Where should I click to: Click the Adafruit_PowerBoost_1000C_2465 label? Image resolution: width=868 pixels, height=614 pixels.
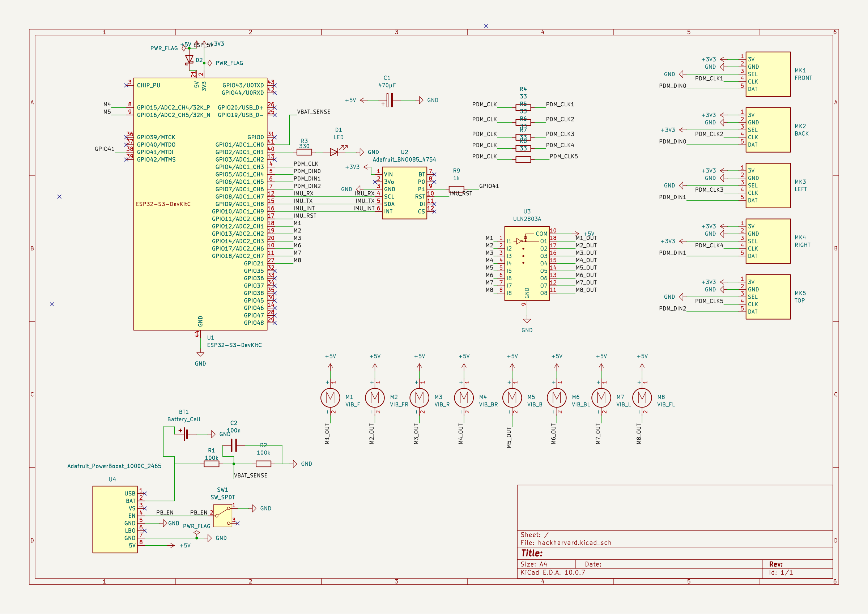click(114, 466)
